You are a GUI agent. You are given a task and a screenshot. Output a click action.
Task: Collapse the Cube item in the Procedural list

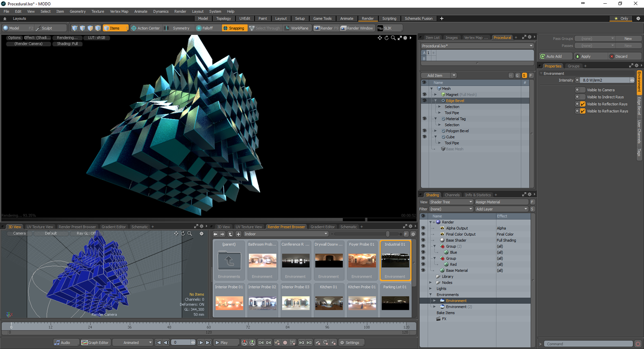[x=436, y=137]
